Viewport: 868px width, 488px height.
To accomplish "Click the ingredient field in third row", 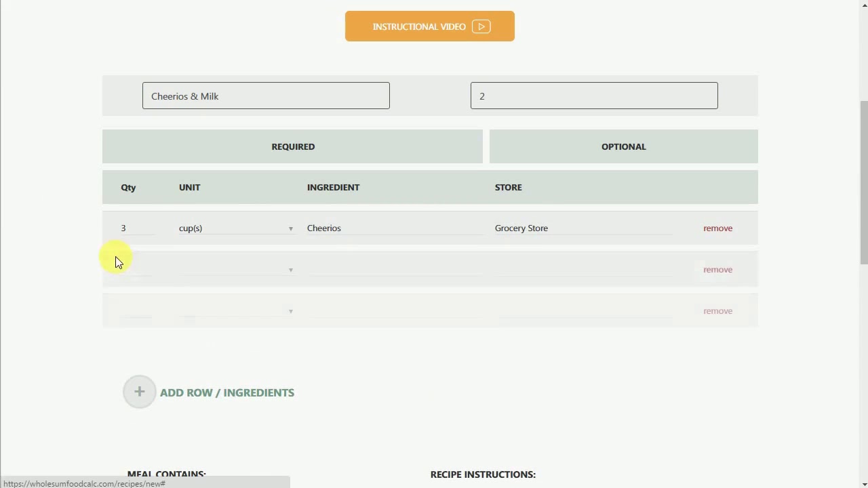I will (395, 311).
